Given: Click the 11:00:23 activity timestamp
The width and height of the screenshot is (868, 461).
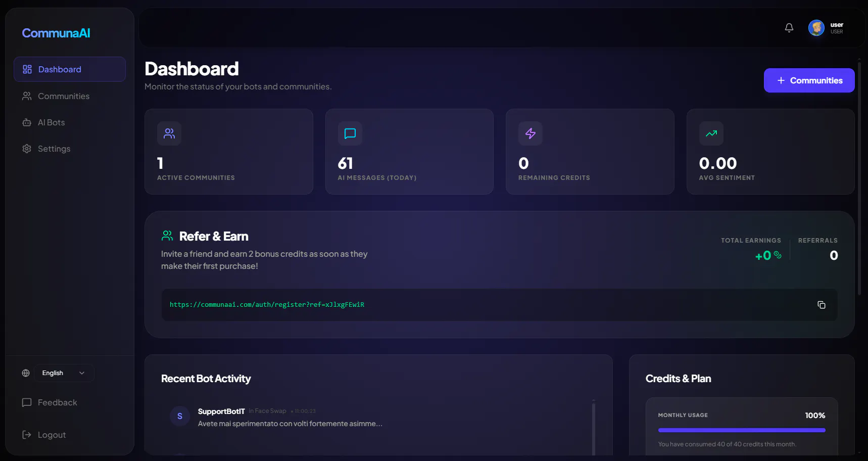Looking at the screenshot, I should (x=305, y=411).
